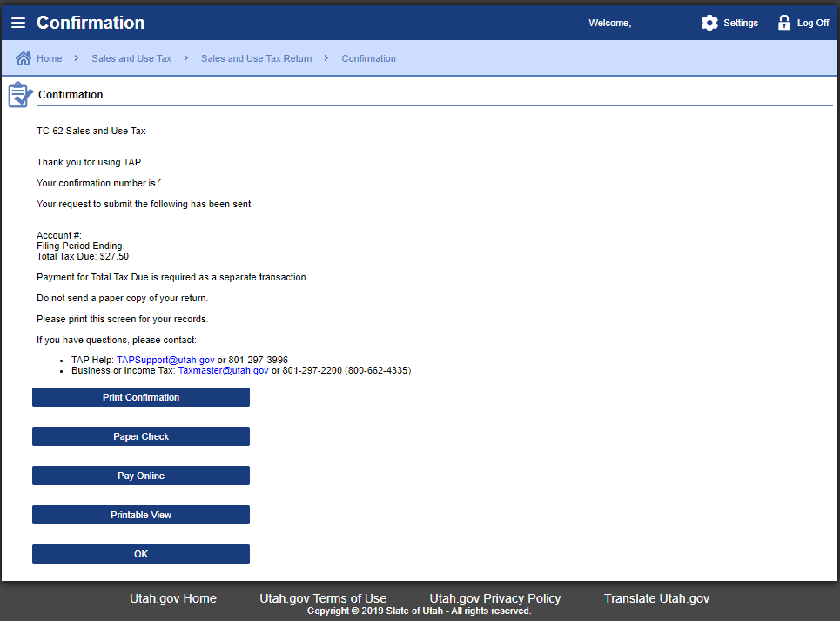Choose the Paper Check button

[141, 436]
